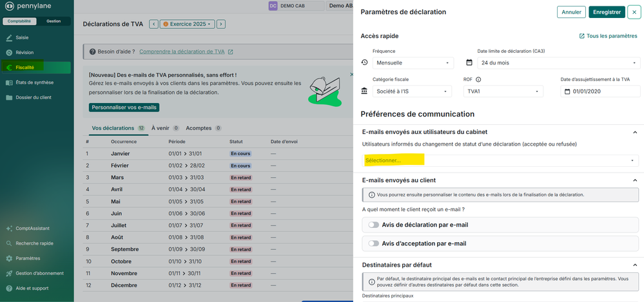Open the Fréquence Mensuelle dropdown
The height and width of the screenshot is (302, 644).
(x=413, y=62)
